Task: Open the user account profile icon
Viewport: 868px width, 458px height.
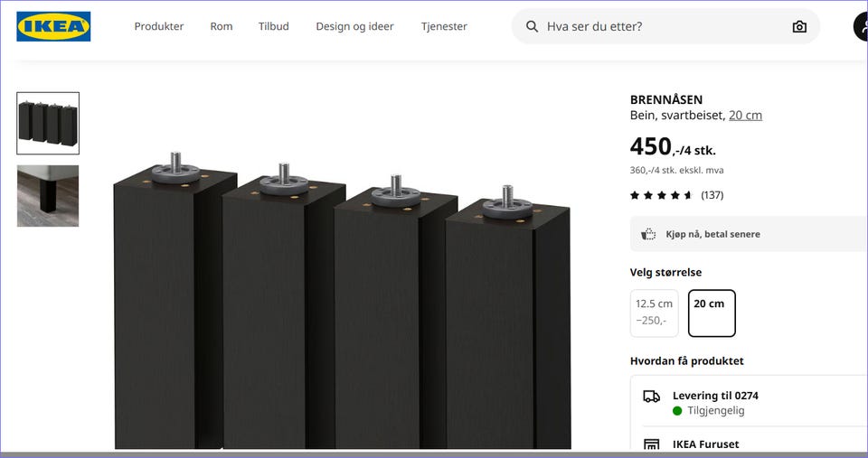Action: pos(862,26)
